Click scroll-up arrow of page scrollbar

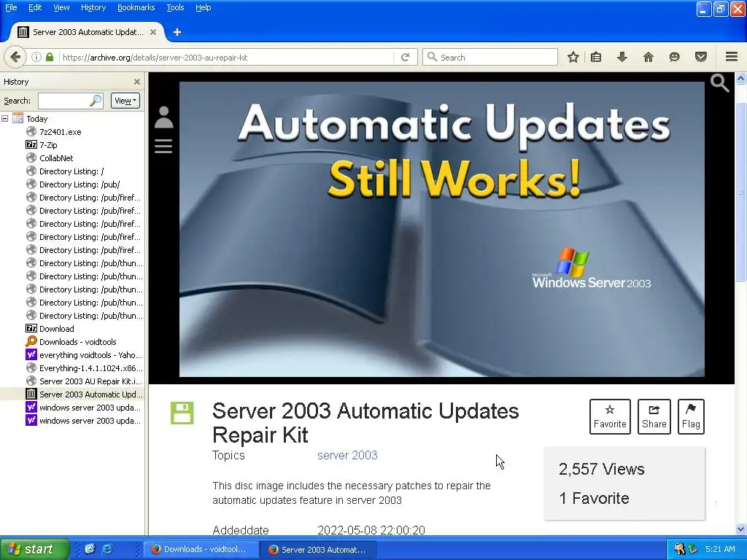[741, 78]
